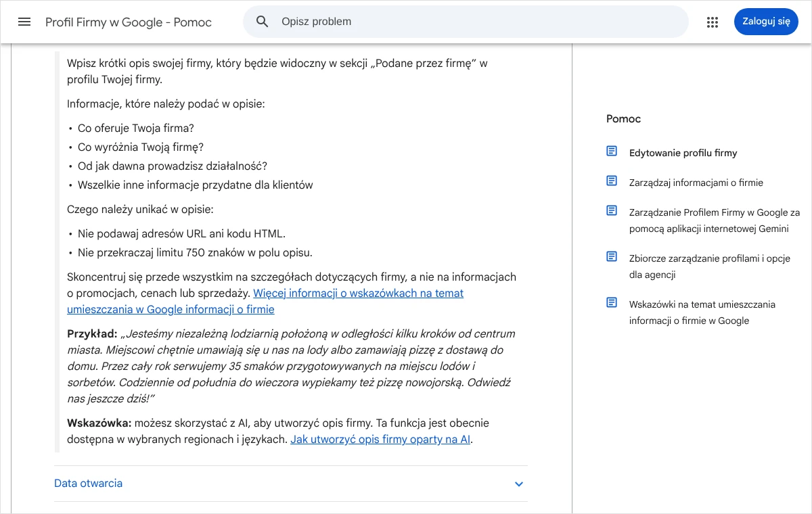Open Jak utworzyć opis firmy oparty na AI

(x=380, y=440)
